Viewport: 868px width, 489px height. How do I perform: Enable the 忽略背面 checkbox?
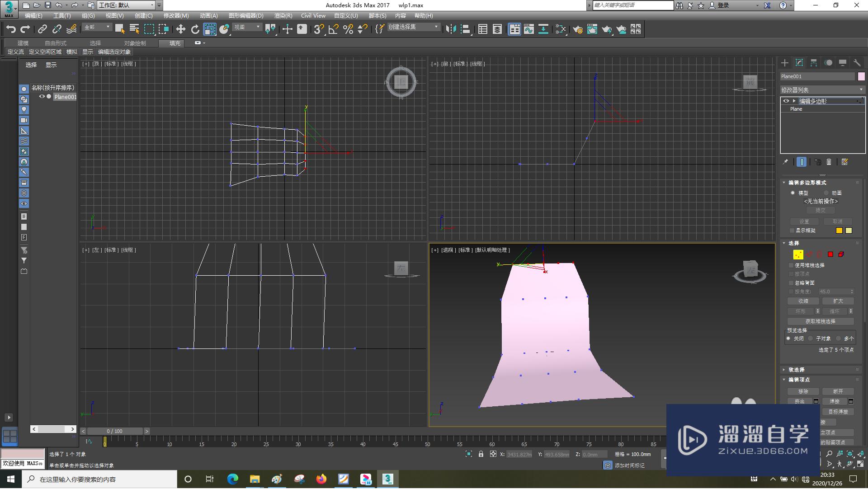pos(791,283)
